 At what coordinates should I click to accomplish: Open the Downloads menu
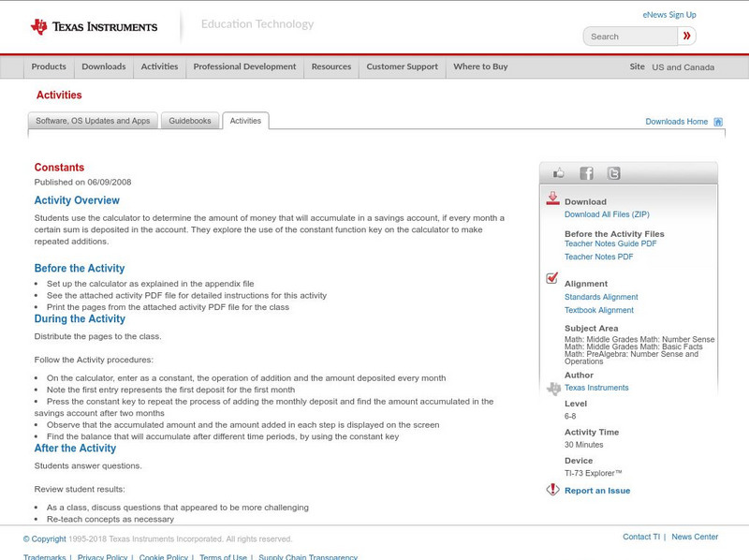[x=104, y=66]
